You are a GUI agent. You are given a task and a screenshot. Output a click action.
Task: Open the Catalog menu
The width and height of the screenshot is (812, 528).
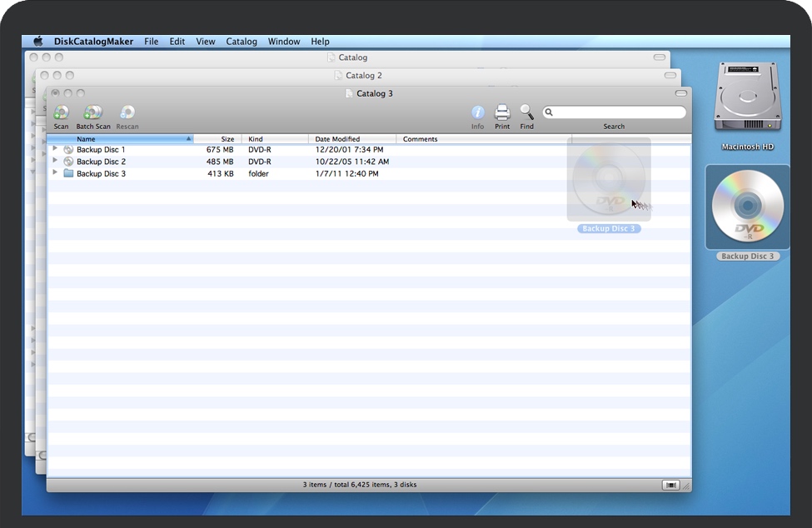coord(242,42)
